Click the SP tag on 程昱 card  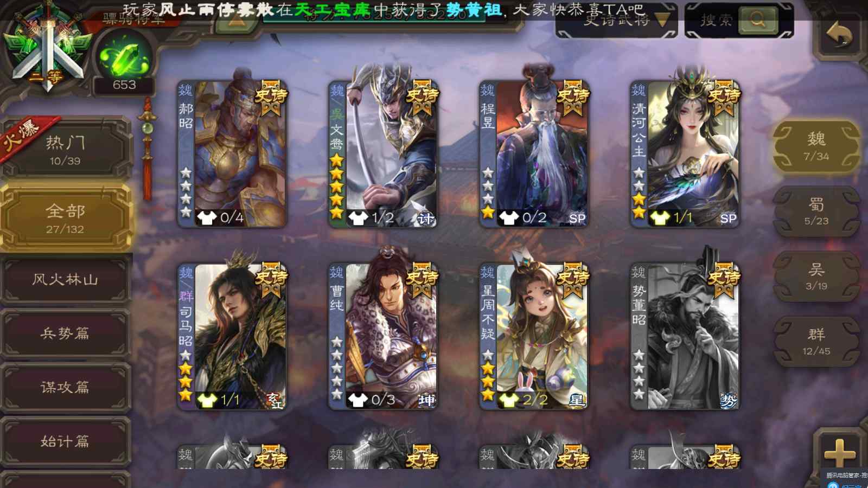click(x=577, y=218)
